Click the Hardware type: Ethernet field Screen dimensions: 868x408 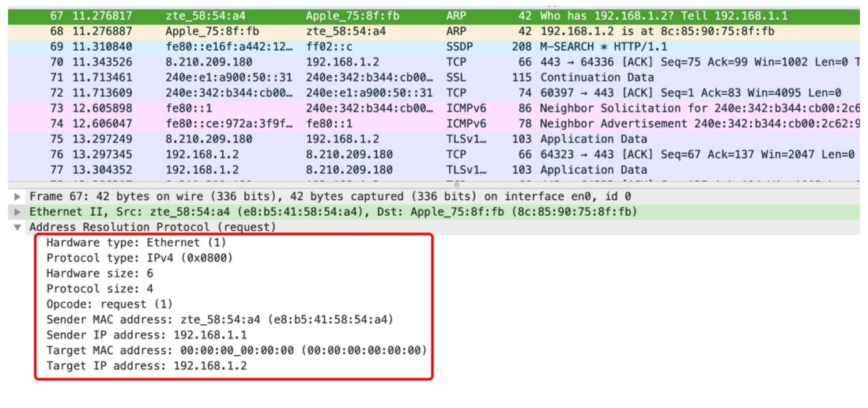coord(136,243)
